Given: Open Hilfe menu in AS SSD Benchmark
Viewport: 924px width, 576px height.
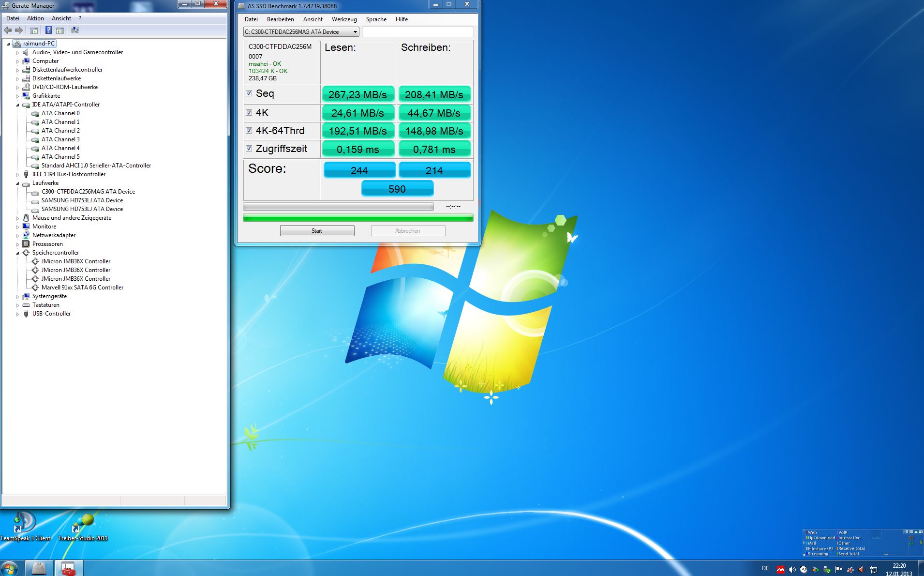Looking at the screenshot, I should [402, 19].
